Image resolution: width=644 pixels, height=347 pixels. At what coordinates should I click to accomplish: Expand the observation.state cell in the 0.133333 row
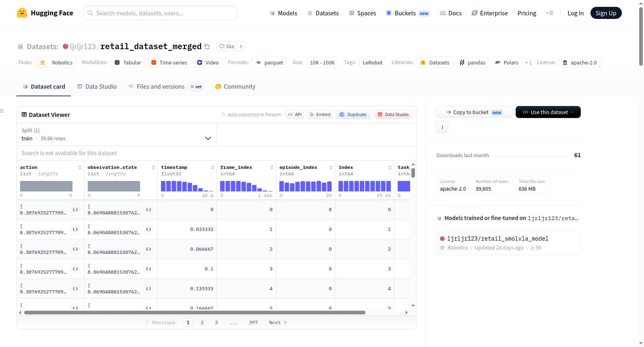click(x=149, y=289)
